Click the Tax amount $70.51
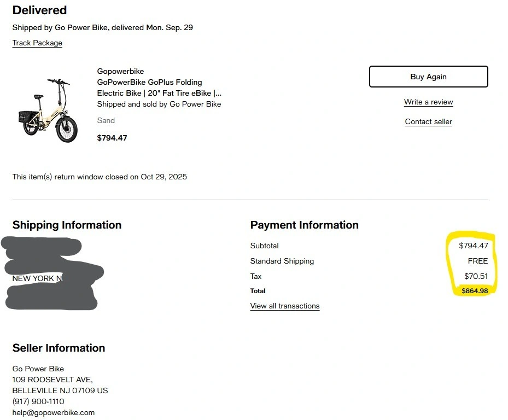 pyautogui.click(x=476, y=276)
